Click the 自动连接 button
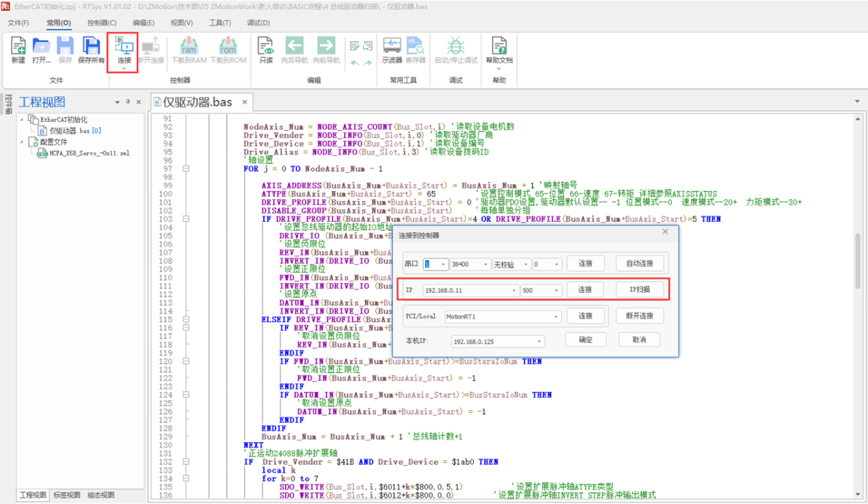This screenshot has width=868, height=504. tap(640, 264)
